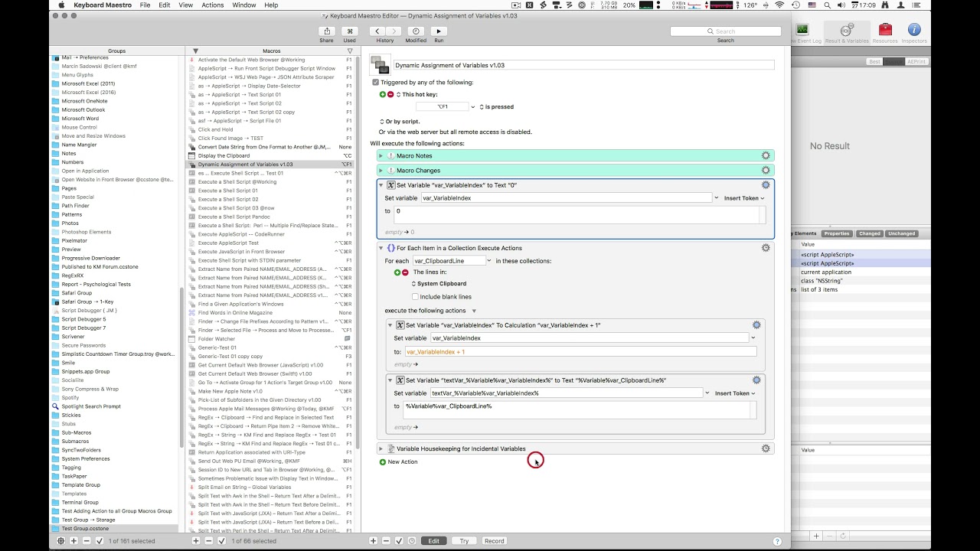Select AEPrint segment in Script Debugger window
This screenshot has height=551, width=980.
click(916, 61)
